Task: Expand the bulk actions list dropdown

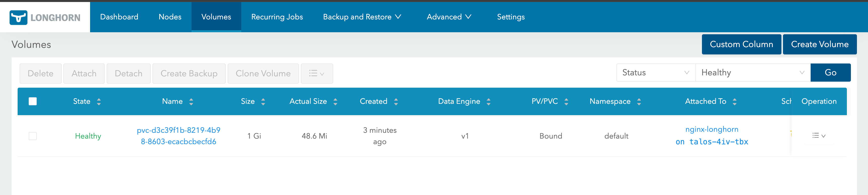Action: click(x=317, y=74)
